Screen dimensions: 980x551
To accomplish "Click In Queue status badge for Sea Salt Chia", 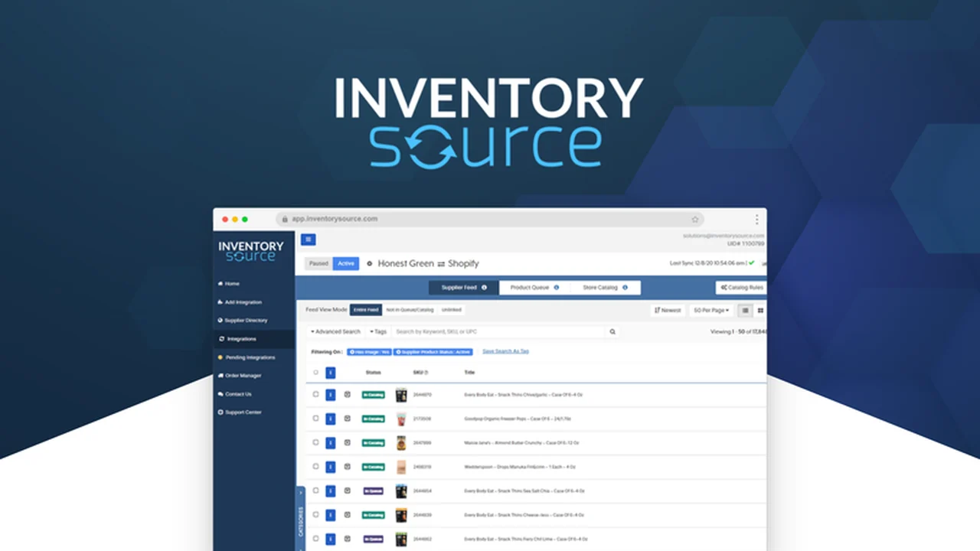I will (373, 491).
